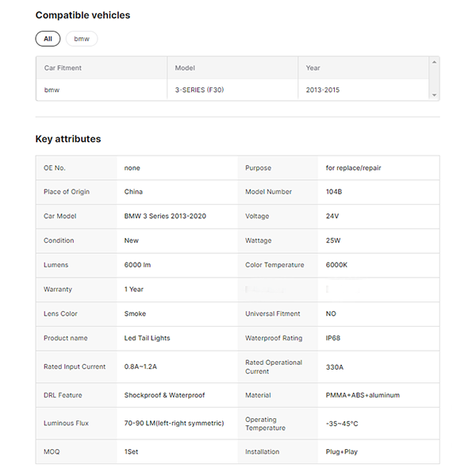Click the "bmw" car fitment row cell
The image size is (476, 476).
tap(52, 90)
